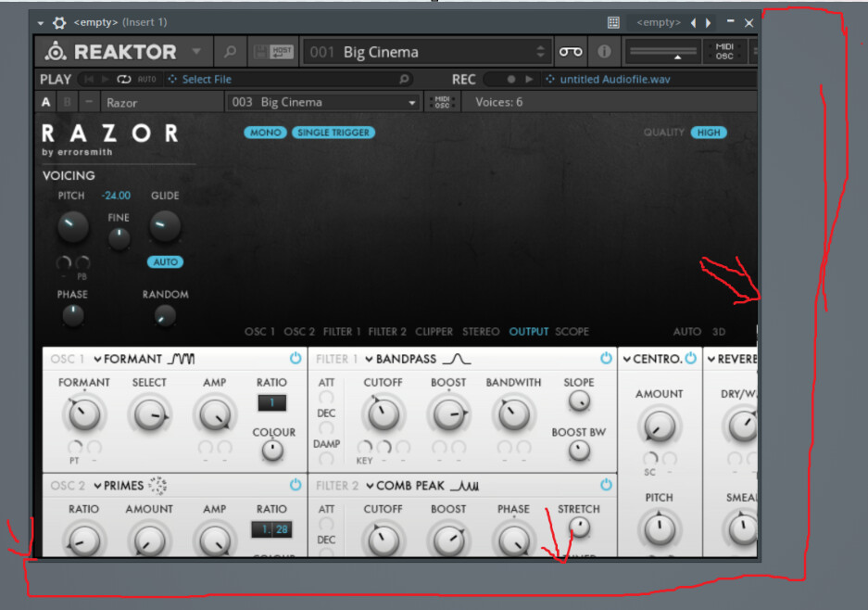Screen dimensions: 868x610
Task: Click the preset grid browser icon
Action: tap(613, 23)
